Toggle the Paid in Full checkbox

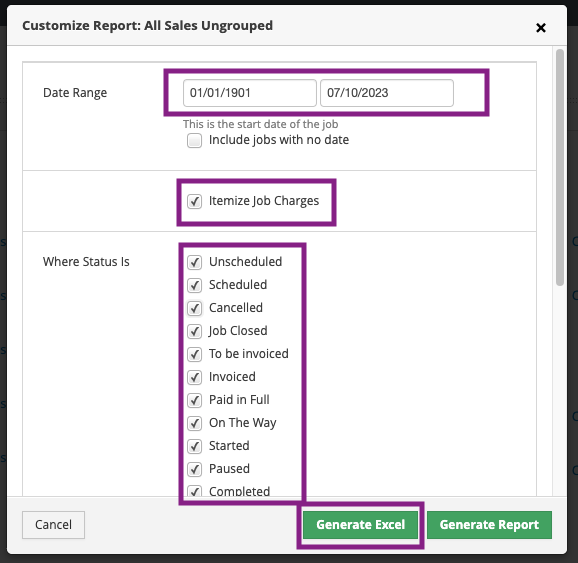tap(194, 400)
